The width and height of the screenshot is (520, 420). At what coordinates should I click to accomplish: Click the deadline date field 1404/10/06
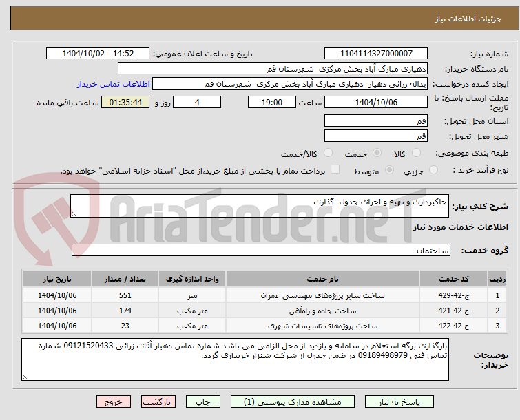pos(376,102)
